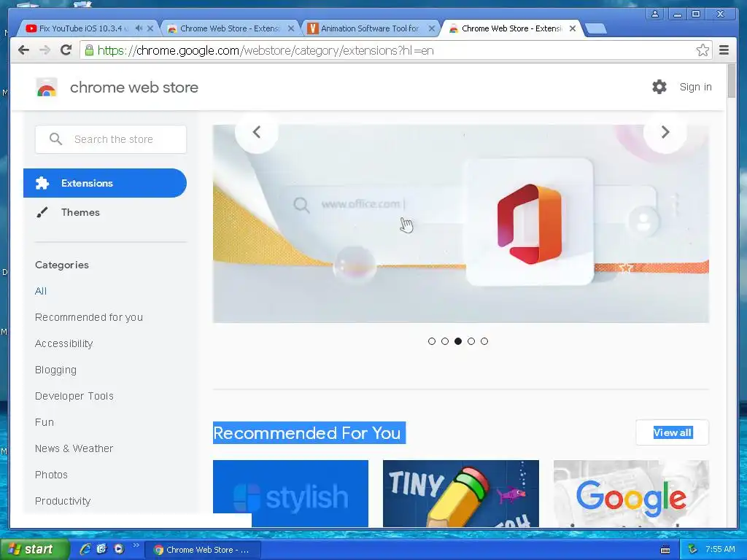Viewport: 747px width, 560px height.
Task: Click the Chrome Web Store rainbow logo
Action: (47, 87)
